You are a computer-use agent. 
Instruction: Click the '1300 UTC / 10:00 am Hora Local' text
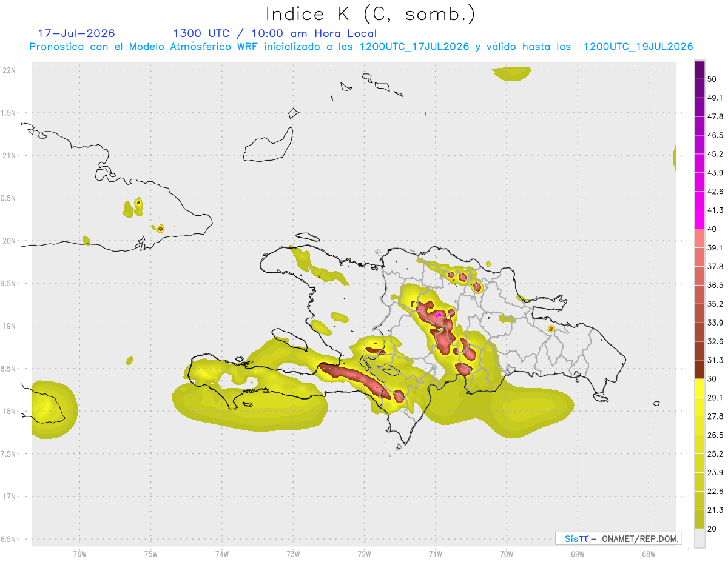pos(275,33)
